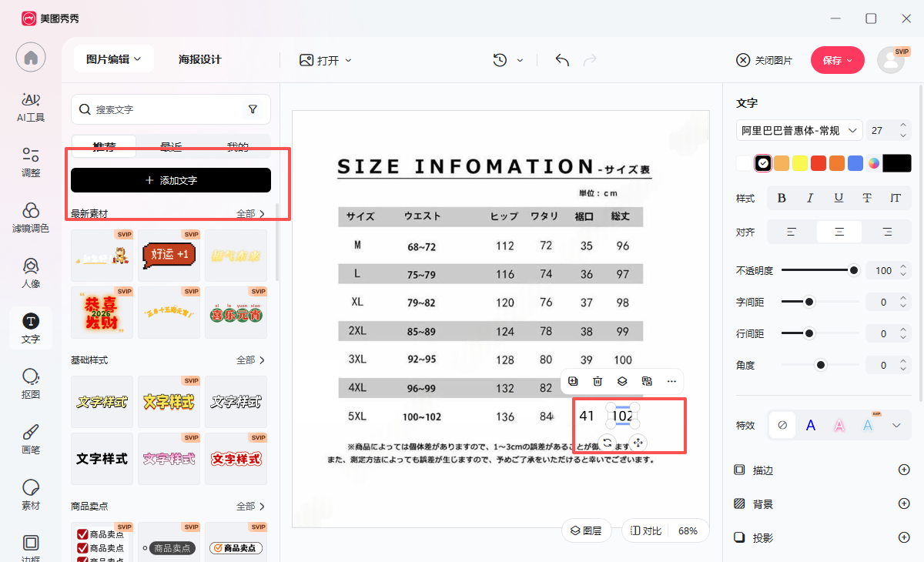Click the 不透明度 opacity slider handle

coord(853,270)
